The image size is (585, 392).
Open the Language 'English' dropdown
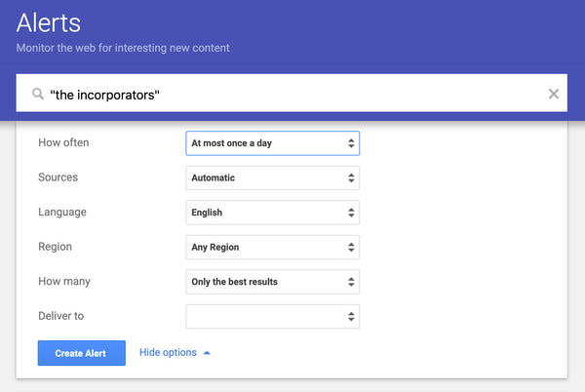[272, 213]
